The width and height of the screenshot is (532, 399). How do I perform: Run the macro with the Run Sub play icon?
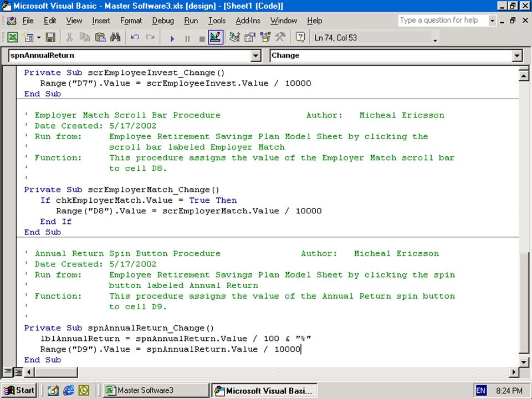click(x=172, y=38)
